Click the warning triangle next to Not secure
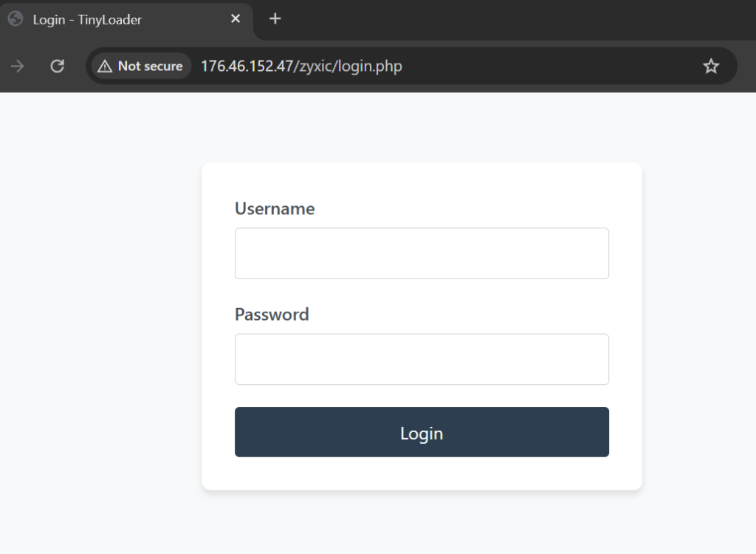The image size is (756, 554). 106,66
